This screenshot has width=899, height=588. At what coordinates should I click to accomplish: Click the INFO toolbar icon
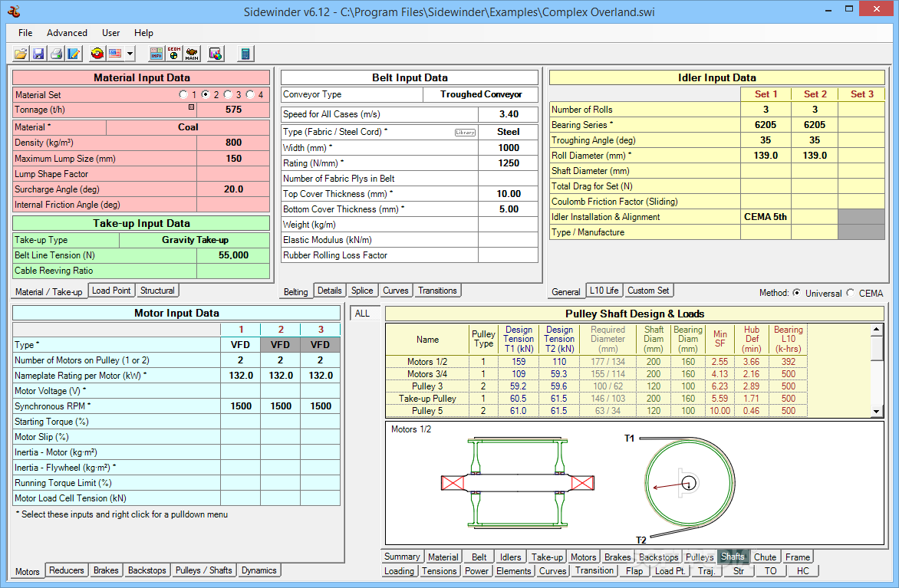click(x=156, y=54)
